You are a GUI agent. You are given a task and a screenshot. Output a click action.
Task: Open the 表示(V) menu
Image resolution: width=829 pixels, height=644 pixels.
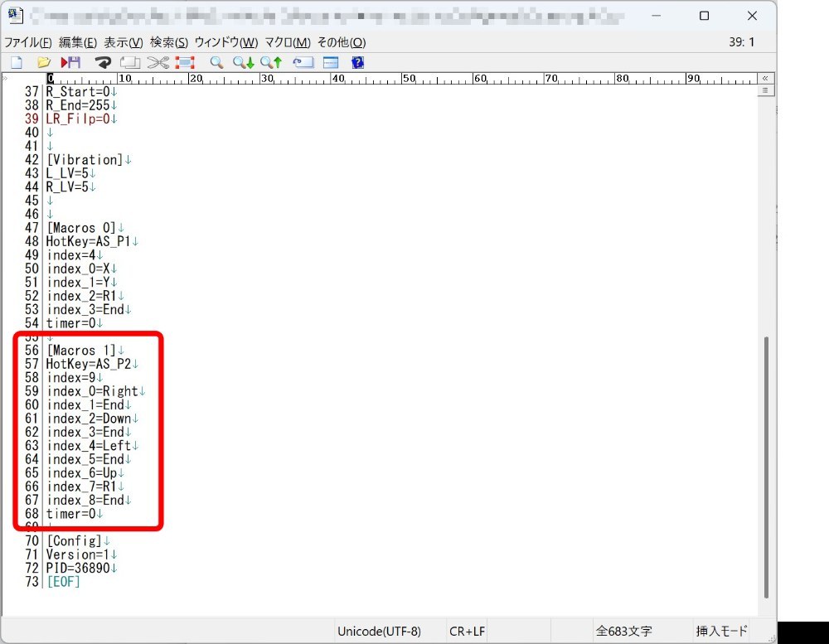[124, 42]
